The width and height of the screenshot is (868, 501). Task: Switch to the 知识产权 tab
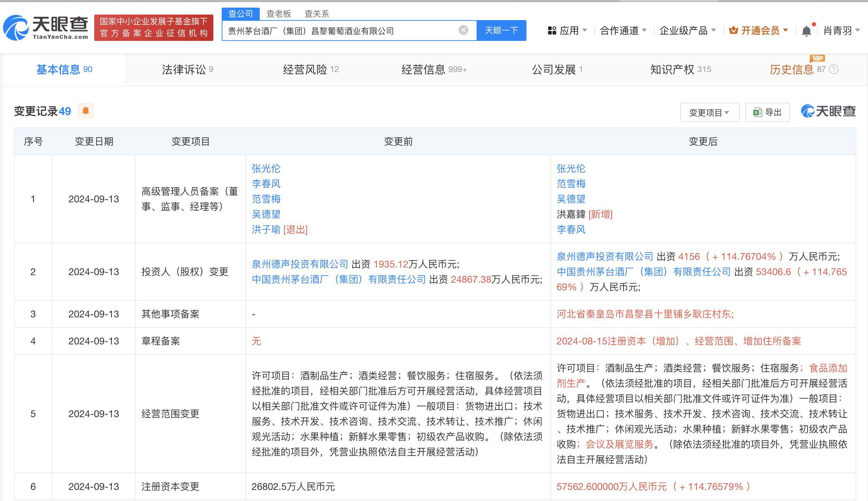point(672,69)
